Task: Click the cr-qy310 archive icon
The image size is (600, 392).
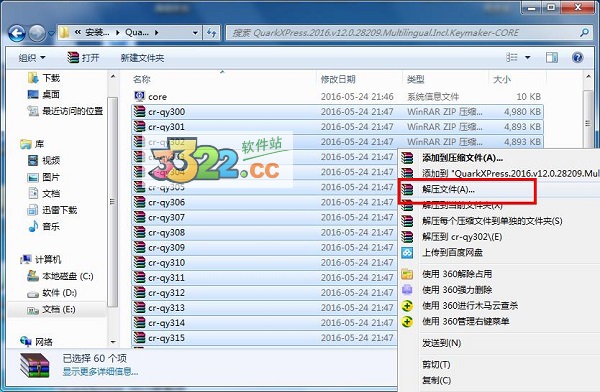Action: (139, 263)
